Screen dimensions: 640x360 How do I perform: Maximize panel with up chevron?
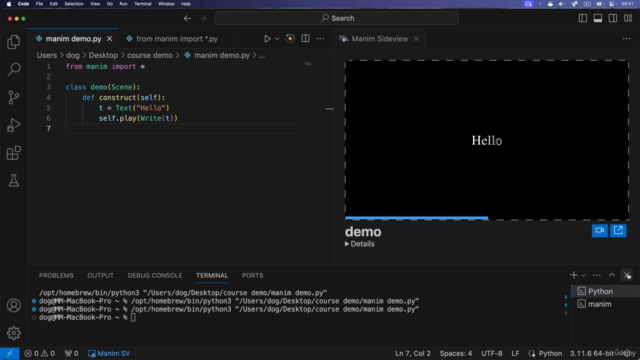(x=612, y=275)
